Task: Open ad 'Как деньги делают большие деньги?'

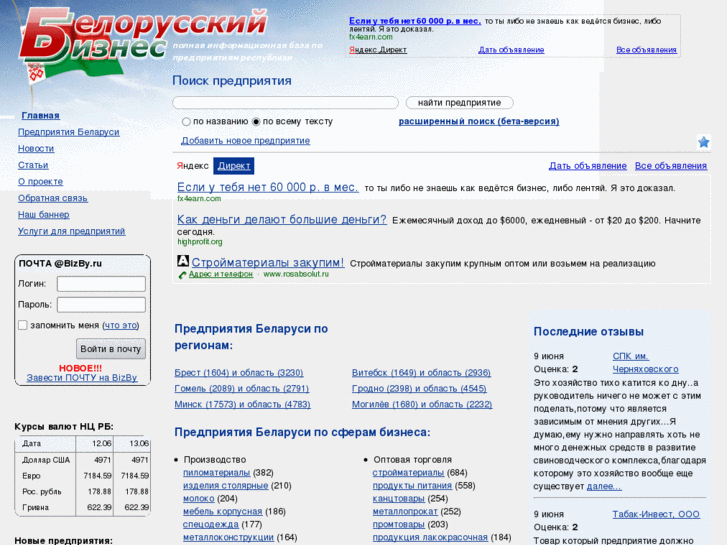Action: tap(281, 219)
